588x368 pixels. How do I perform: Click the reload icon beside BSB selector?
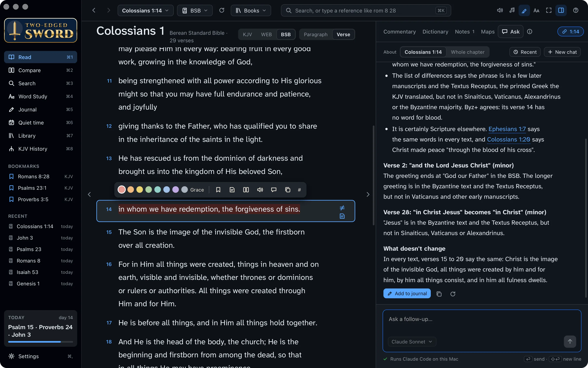tap(222, 10)
